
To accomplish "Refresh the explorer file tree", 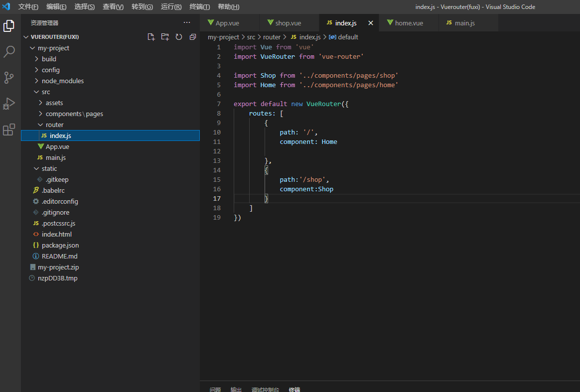I will [x=179, y=37].
